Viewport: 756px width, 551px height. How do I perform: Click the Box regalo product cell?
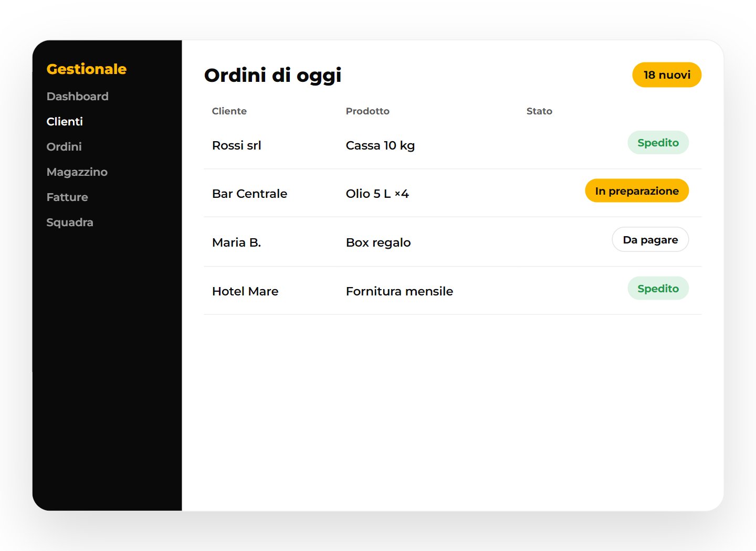378,242
